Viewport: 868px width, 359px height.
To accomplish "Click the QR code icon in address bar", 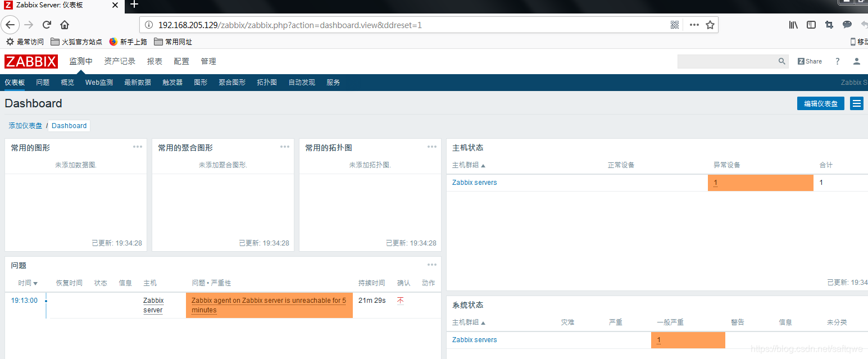I will [675, 25].
